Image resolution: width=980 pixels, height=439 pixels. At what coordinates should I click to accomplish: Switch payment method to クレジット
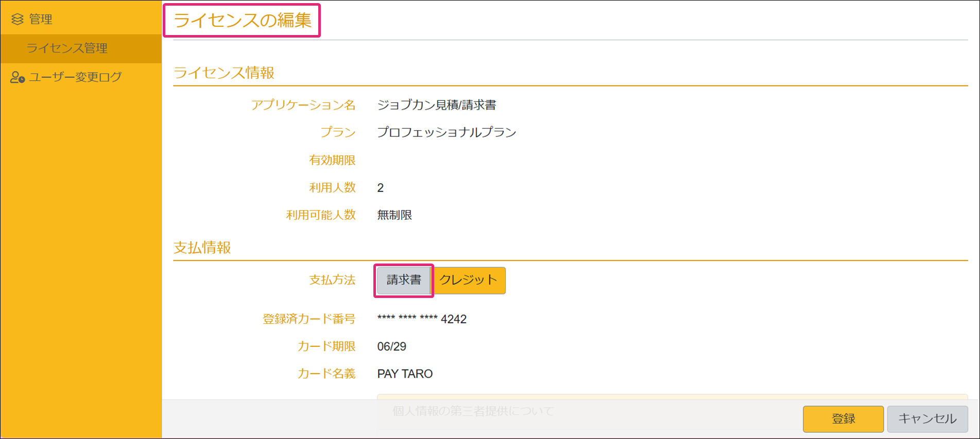[469, 280]
